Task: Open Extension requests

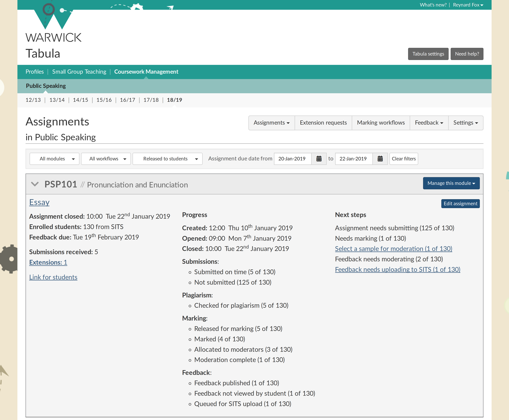Action: [x=323, y=123]
